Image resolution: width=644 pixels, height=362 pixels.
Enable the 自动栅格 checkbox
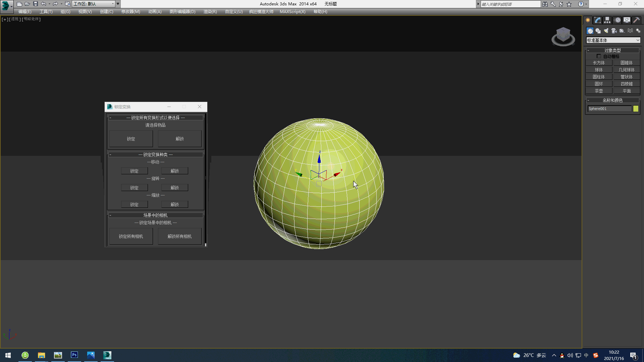point(599,56)
